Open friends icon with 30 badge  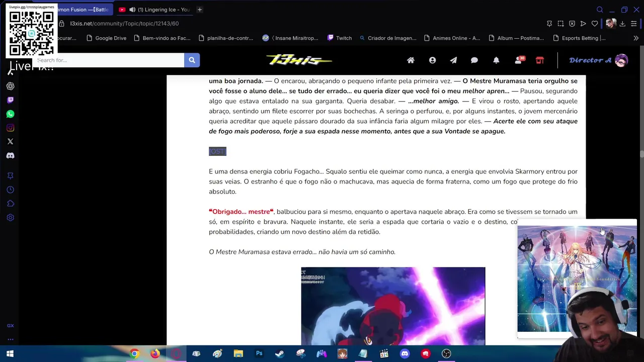pos(519,60)
